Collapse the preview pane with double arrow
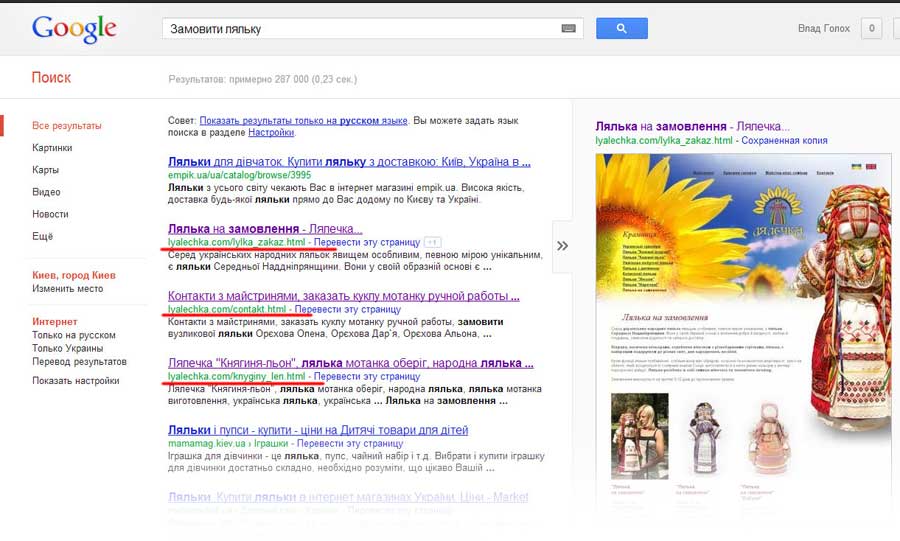The height and width of the screenshot is (541, 900). (562, 246)
